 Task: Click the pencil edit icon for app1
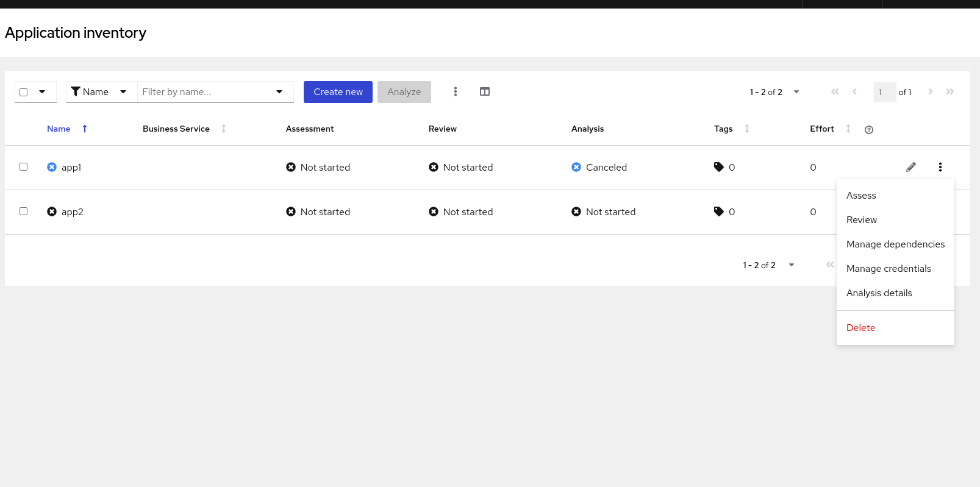911,167
